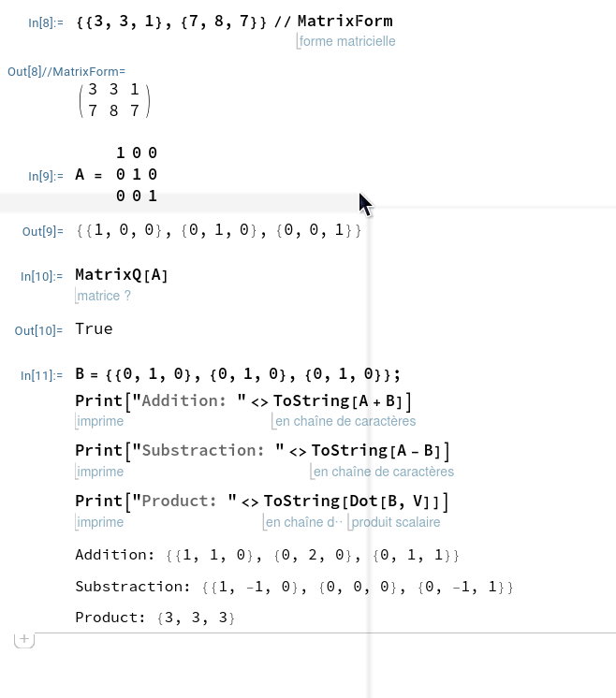Click the printed Product result line
Screen dimensions: 616x698
click(x=154, y=618)
